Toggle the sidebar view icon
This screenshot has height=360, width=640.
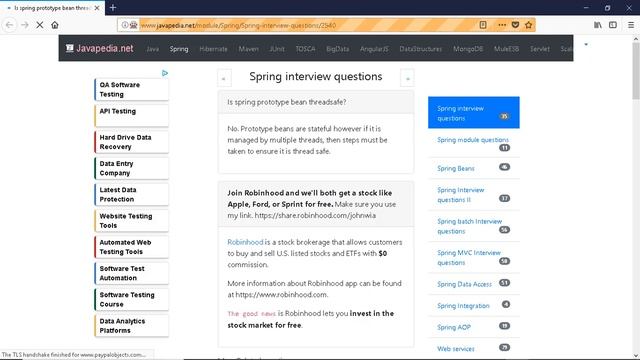tap(613, 25)
